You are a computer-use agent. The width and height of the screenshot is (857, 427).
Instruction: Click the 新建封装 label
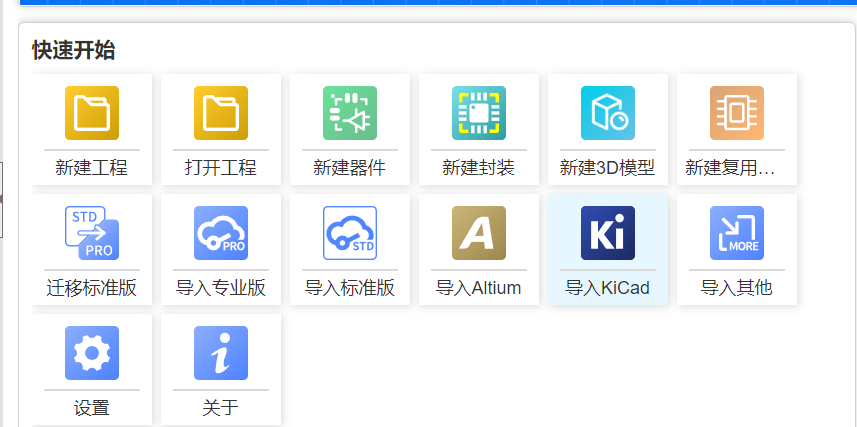click(479, 167)
